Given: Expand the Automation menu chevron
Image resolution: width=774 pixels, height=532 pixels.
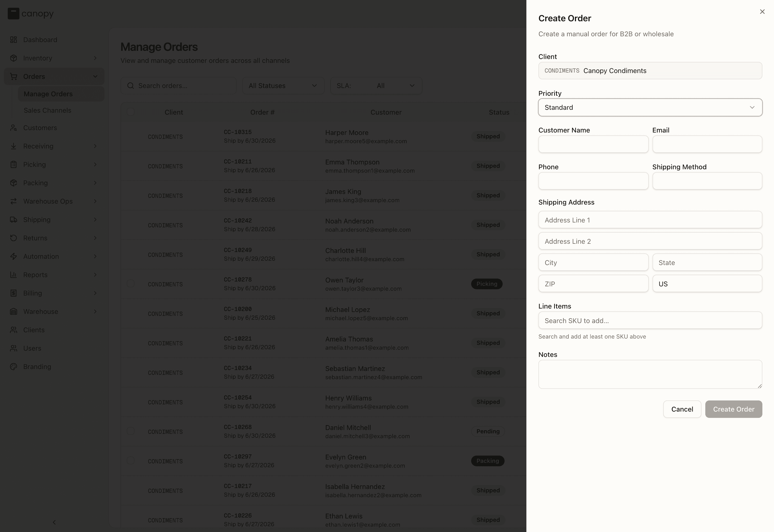Looking at the screenshot, I should coord(95,256).
